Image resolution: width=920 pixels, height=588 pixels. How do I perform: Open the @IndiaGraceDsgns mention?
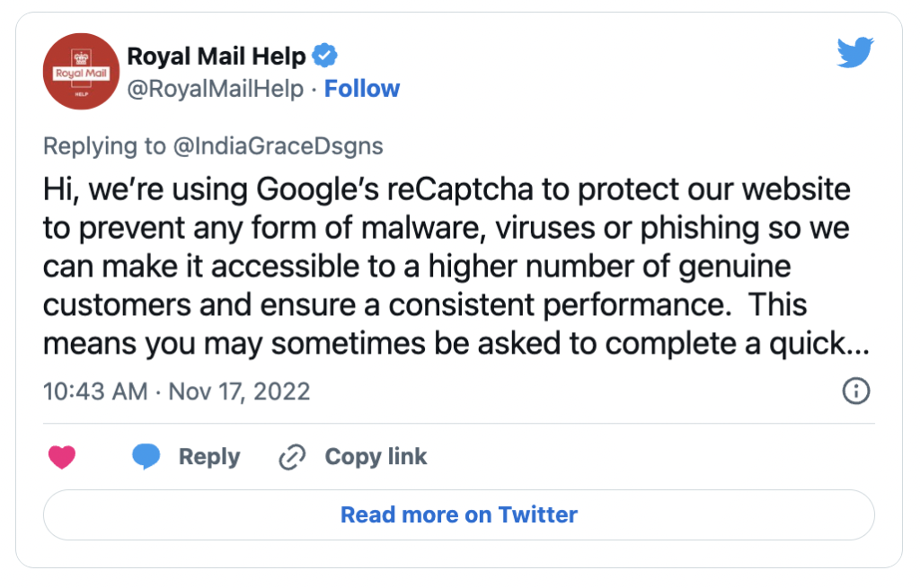pos(278,146)
